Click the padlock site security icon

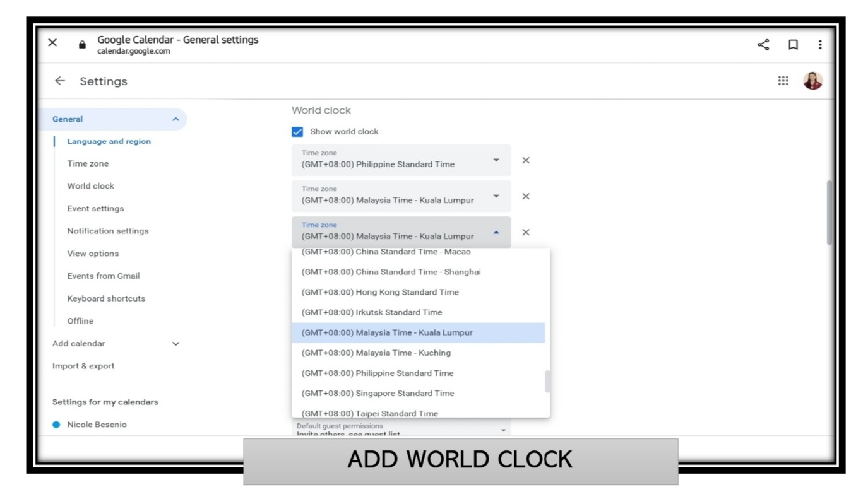[82, 45]
